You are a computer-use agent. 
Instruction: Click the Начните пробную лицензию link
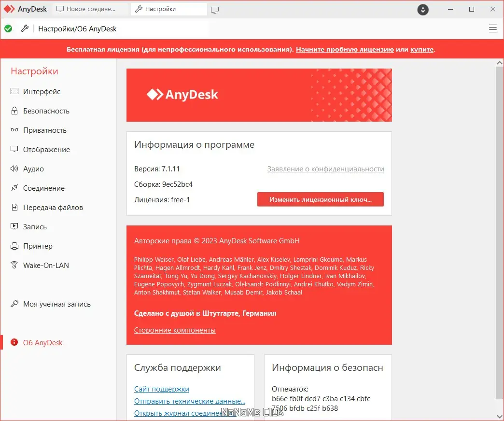(345, 50)
